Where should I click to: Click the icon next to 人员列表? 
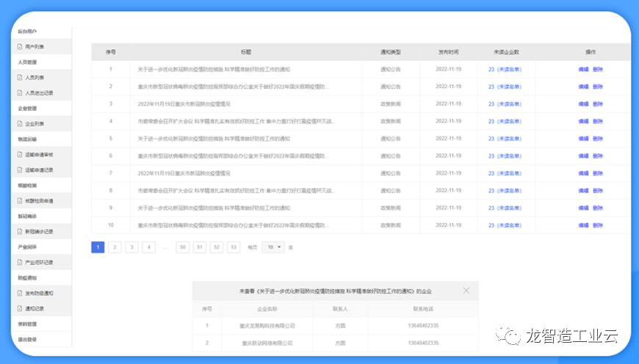[20, 78]
